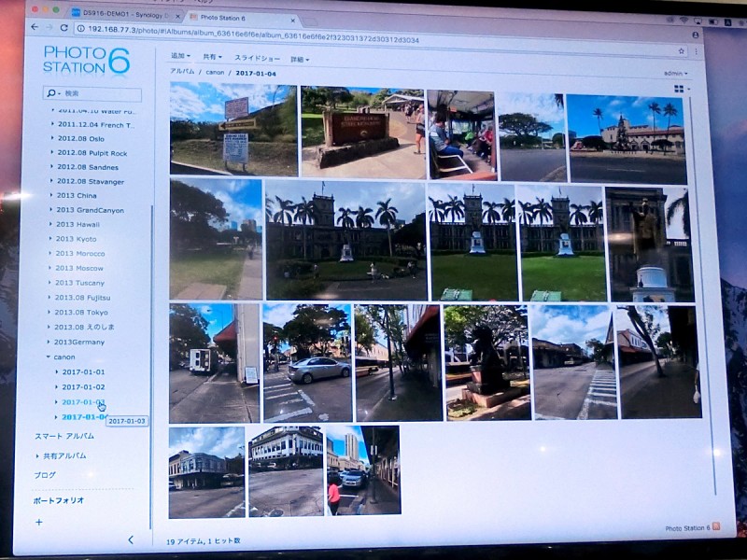Open the 追加 dropdown menu
Image resolution: width=747 pixels, height=560 pixels.
180,56
